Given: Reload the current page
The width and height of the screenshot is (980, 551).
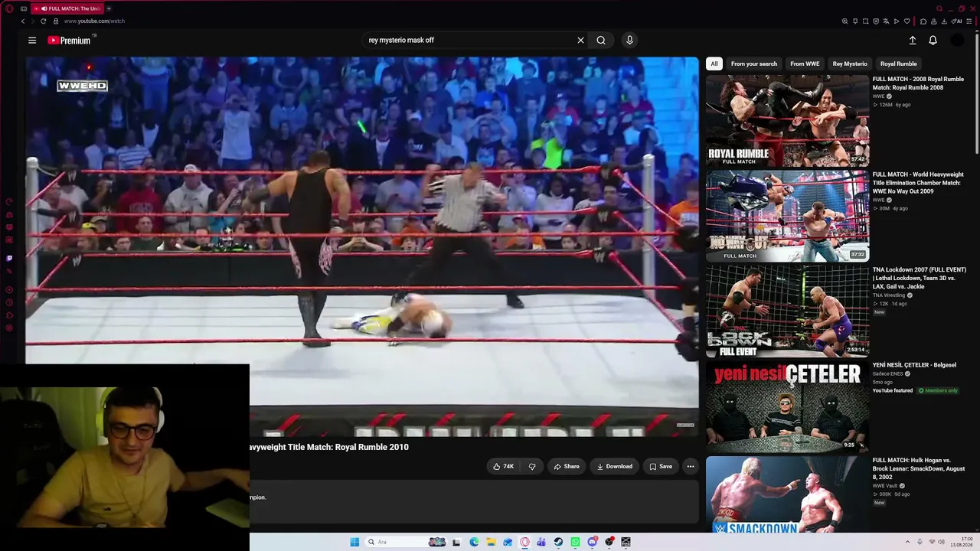Looking at the screenshot, I should 43,21.
